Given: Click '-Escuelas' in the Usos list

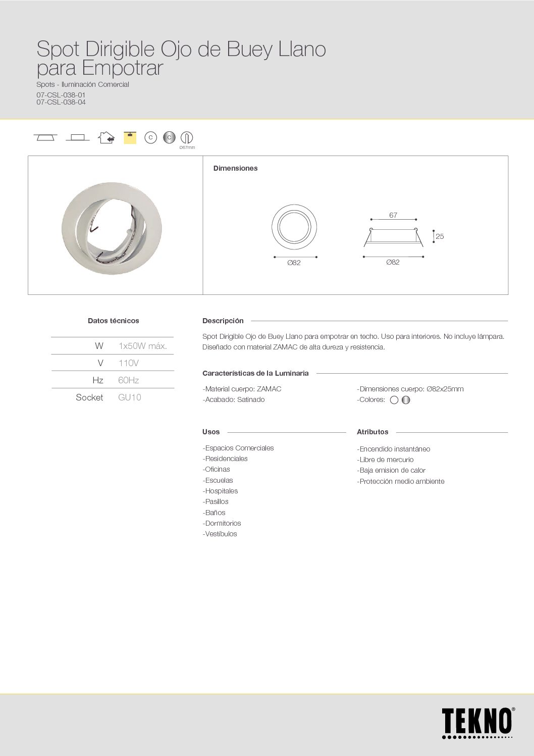Looking at the screenshot, I should pyautogui.click(x=218, y=480).
